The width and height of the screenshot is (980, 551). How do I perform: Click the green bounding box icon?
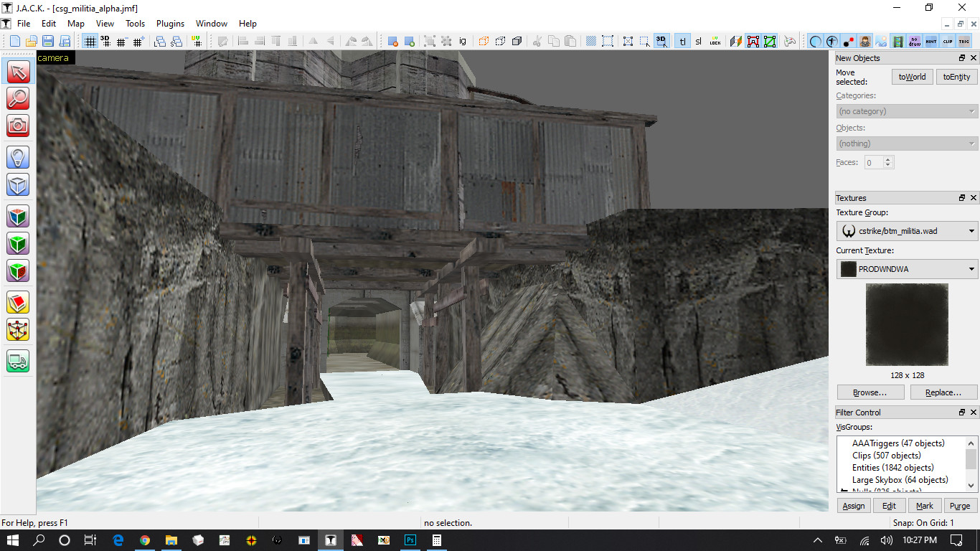(x=770, y=41)
